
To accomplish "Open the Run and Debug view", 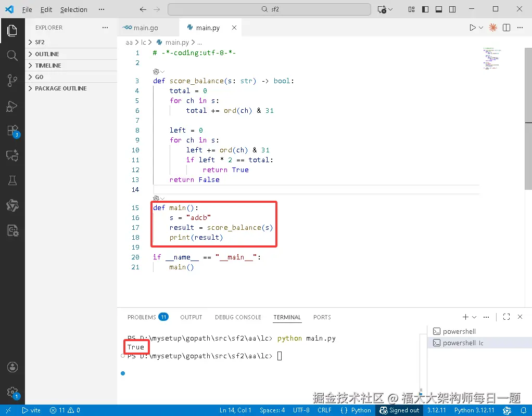I will click(12, 106).
